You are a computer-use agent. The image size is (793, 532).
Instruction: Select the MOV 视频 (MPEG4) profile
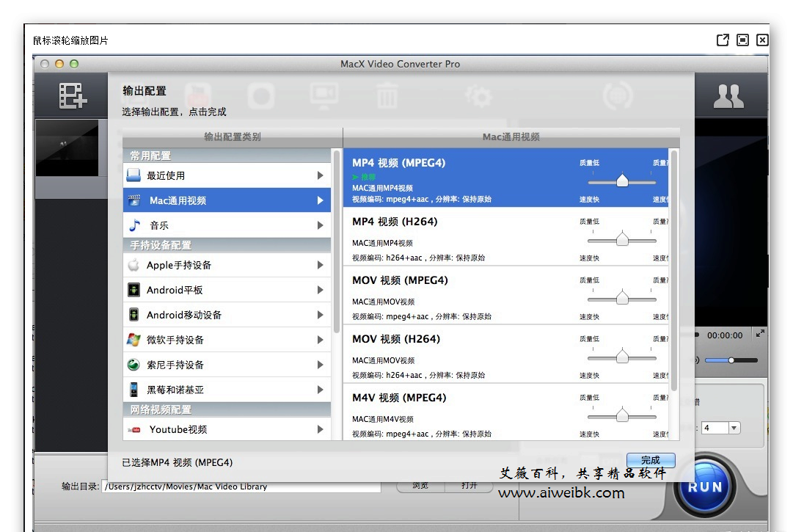tap(505, 295)
